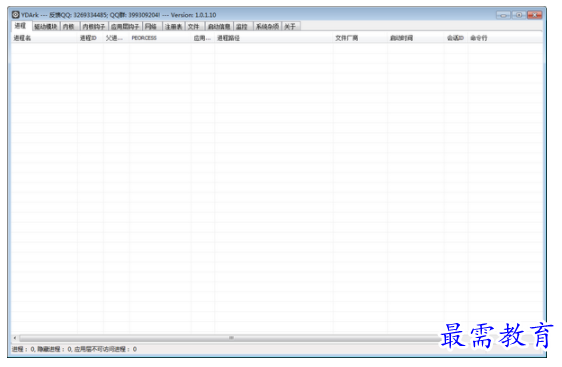562x367 pixels.
Task: Switch to the 启动信息 tab
Action: pyautogui.click(x=219, y=27)
